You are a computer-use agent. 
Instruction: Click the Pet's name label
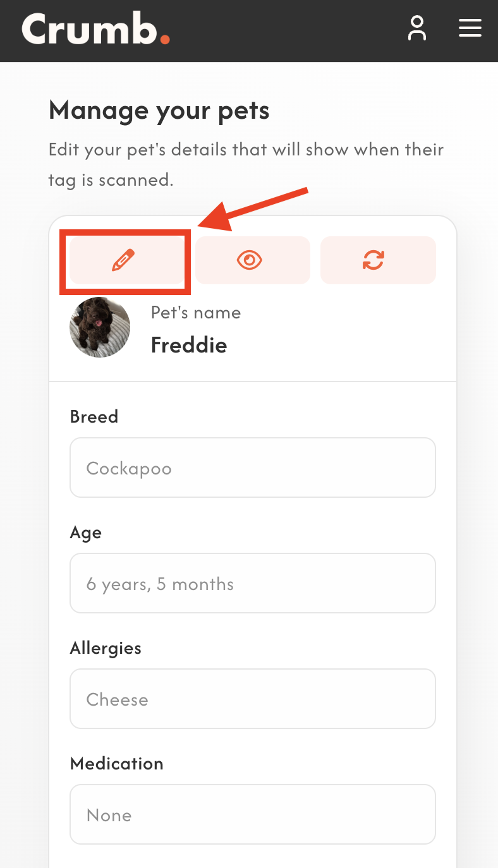click(x=195, y=313)
